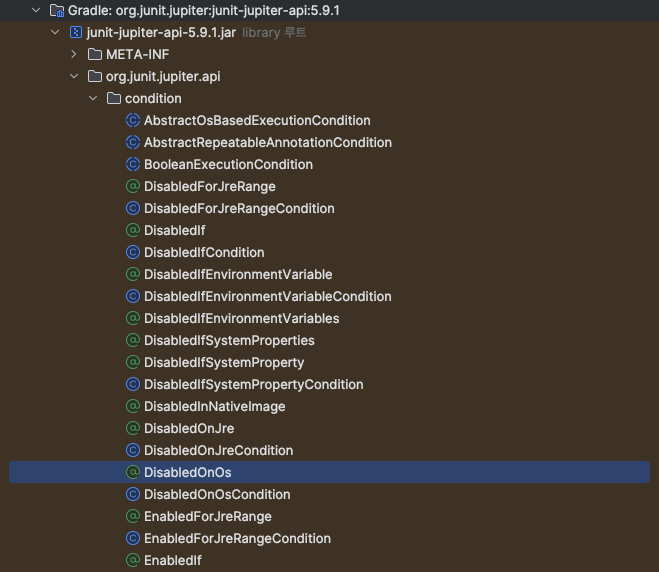Click class icon of DisabledIfCondition
This screenshot has height=572, width=659.
[133, 252]
